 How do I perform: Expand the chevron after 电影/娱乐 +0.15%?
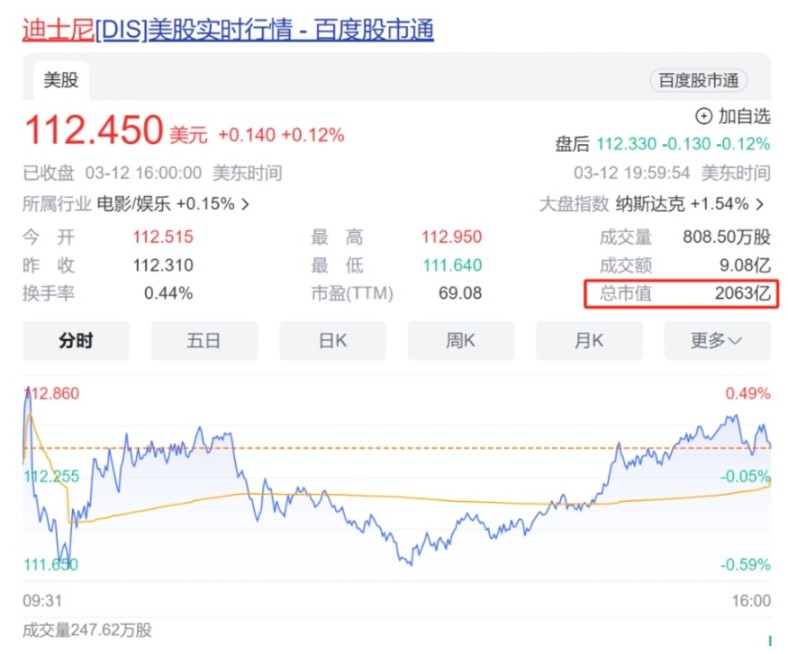click(245, 204)
